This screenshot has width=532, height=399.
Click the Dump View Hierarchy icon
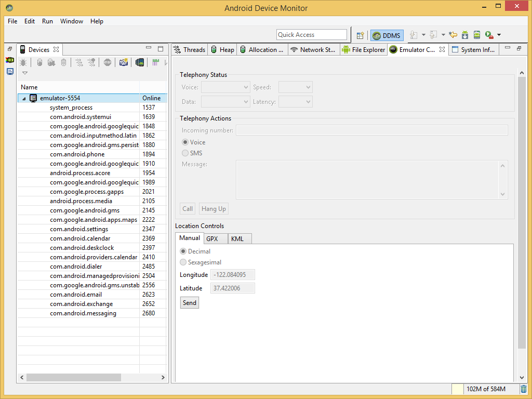click(140, 62)
